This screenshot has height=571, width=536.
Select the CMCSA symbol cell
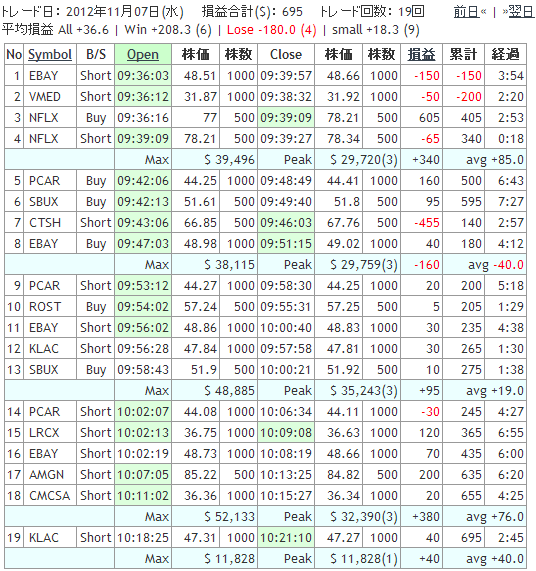tap(50, 496)
